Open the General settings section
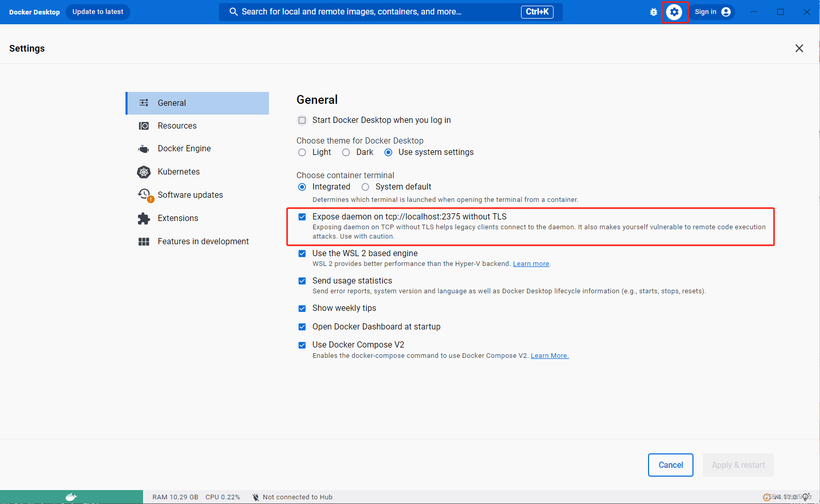 (197, 103)
